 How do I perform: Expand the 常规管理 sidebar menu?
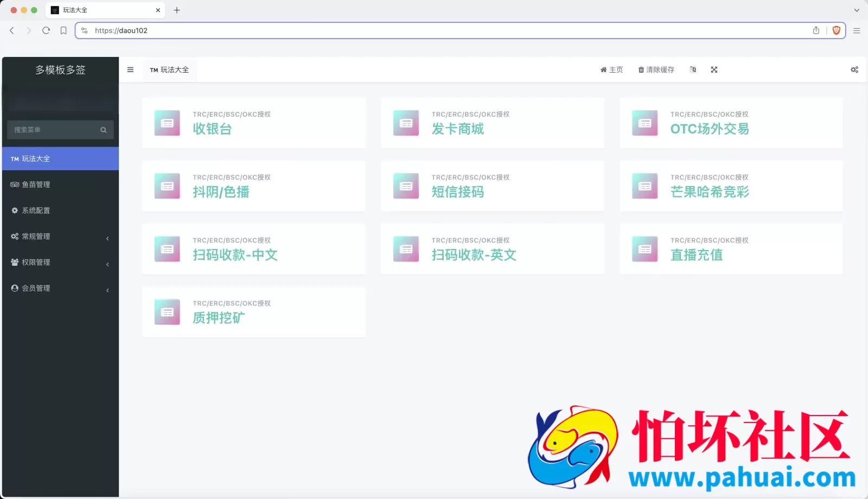(x=60, y=236)
